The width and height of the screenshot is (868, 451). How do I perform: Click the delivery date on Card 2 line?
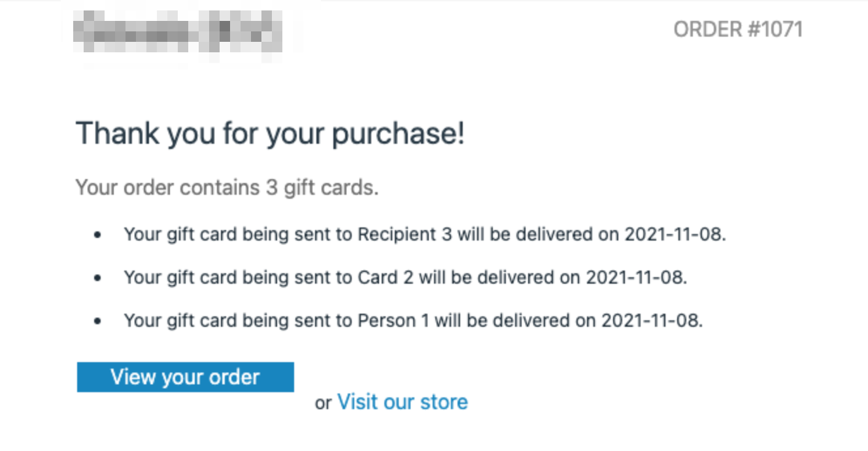[x=635, y=277]
